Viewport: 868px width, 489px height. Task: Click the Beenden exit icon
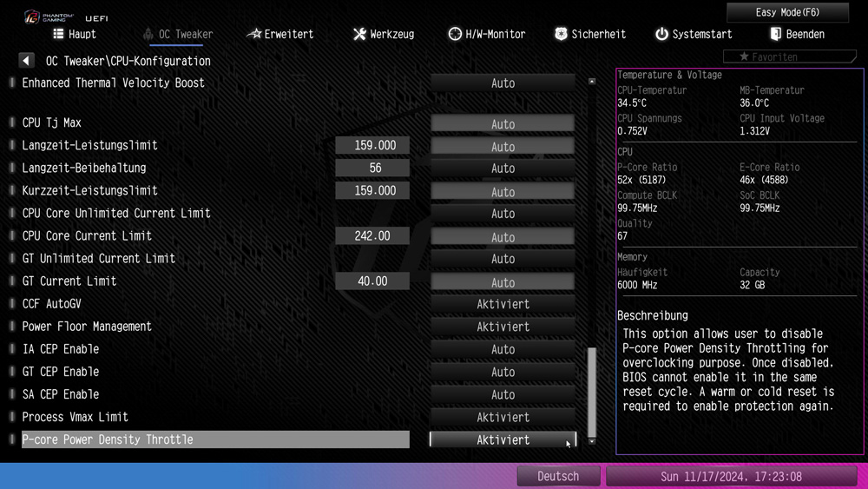775,34
